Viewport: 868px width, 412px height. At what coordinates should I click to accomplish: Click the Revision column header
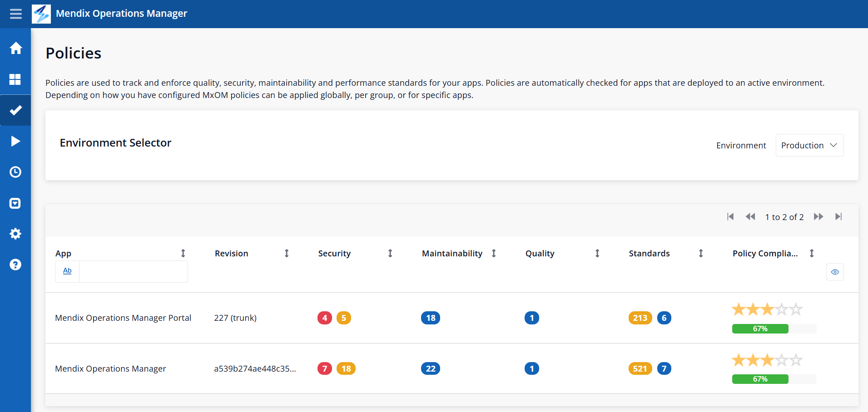(232, 253)
